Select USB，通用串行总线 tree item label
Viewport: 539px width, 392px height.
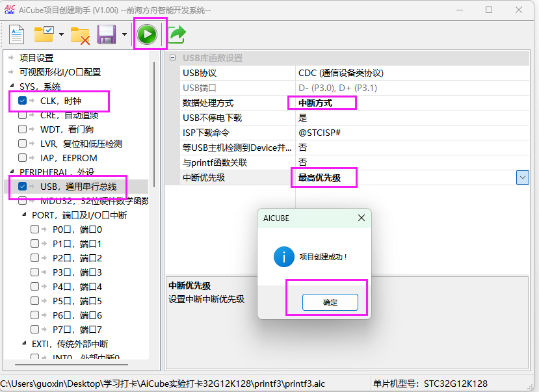(x=79, y=187)
